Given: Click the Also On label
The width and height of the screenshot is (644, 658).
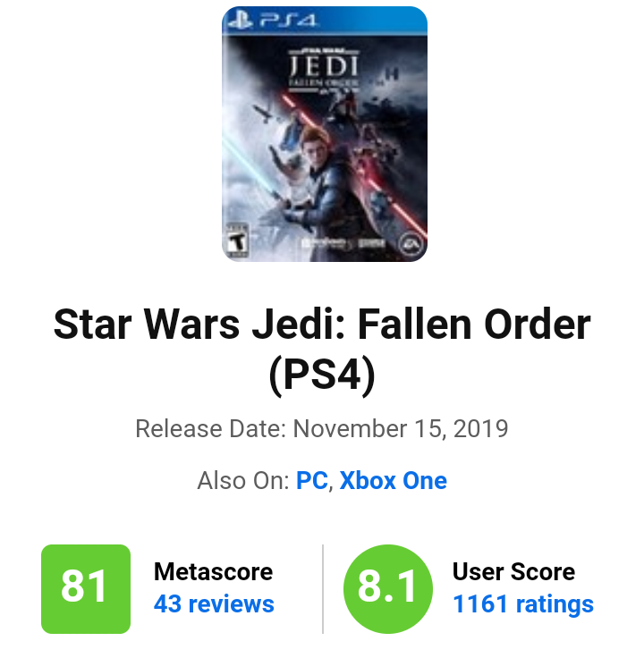Looking at the screenshot, I should (x=243, y=480).
